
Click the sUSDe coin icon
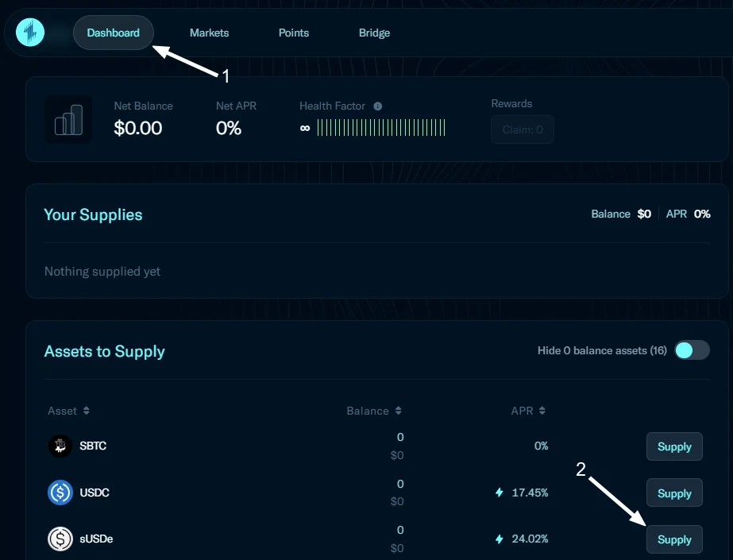tap(60, 539)
